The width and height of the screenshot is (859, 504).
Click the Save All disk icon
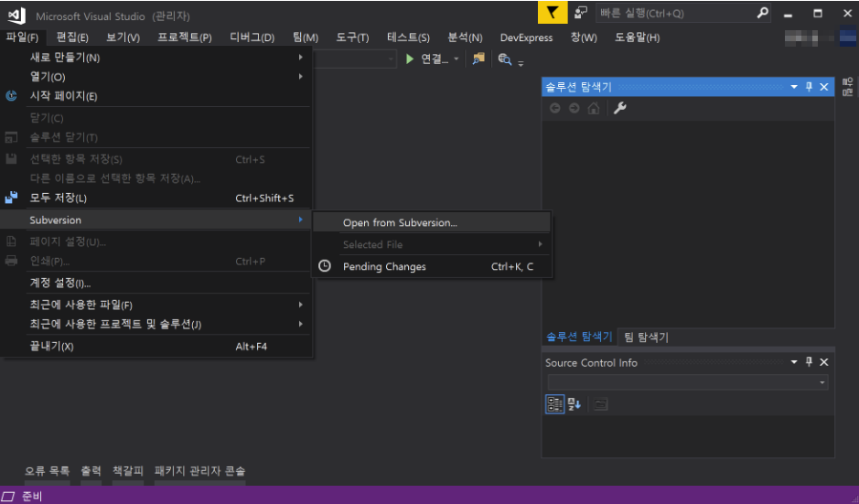pos(11,198)
